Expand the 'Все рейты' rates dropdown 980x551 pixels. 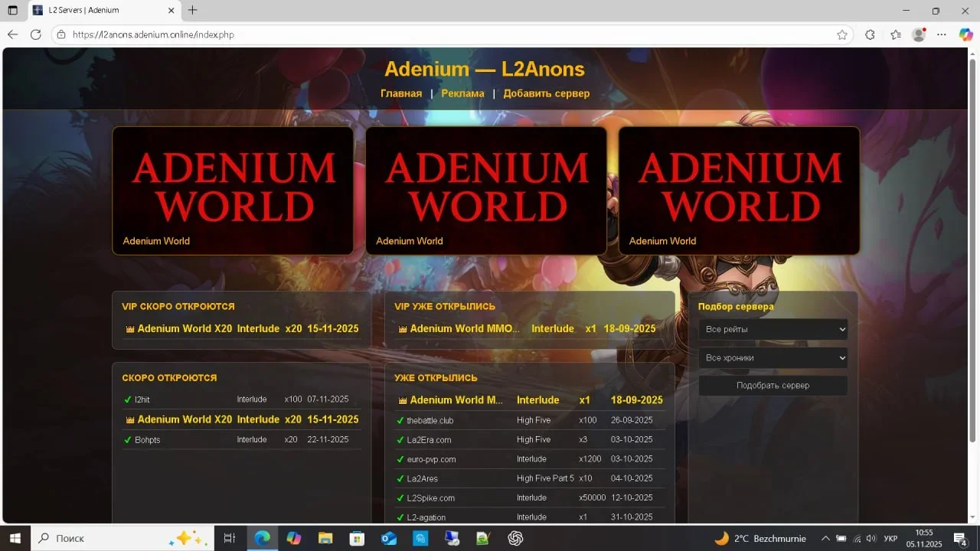click(773, 329)
